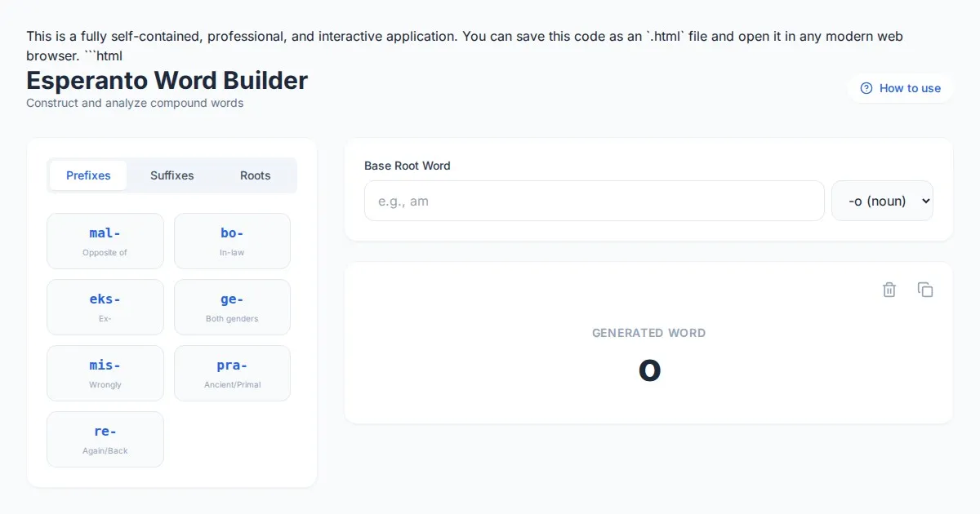Click the GENERATED WORD heading label
Viewport: 980px width, 514px height.
point(648,333)
